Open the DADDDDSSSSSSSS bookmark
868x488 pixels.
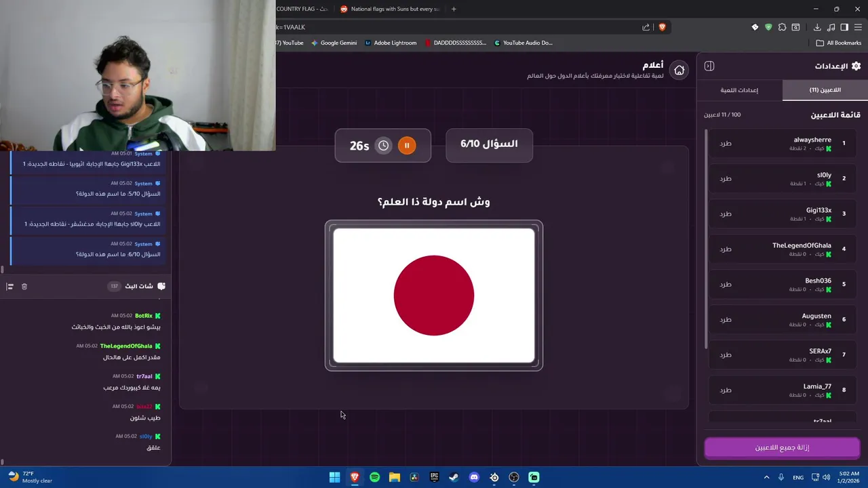456,43
